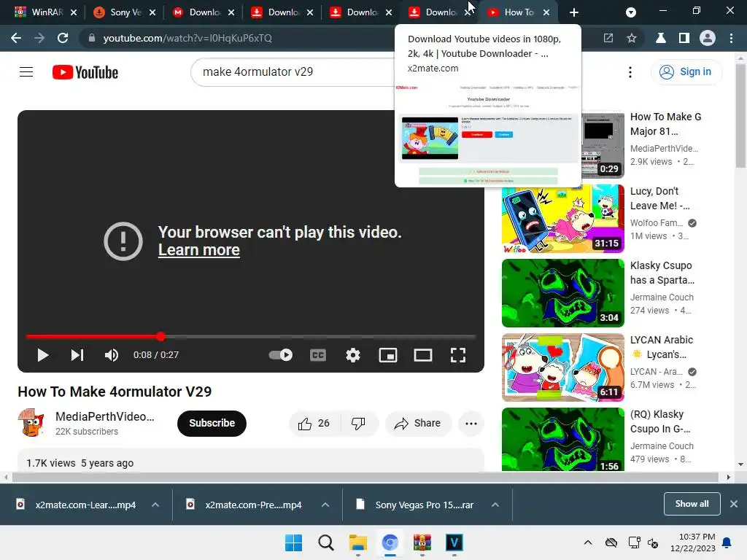The height and width of the screenshot is (560, 747).
Task: Enable the miniplayer mode
Action: click(x=388, y=355)
